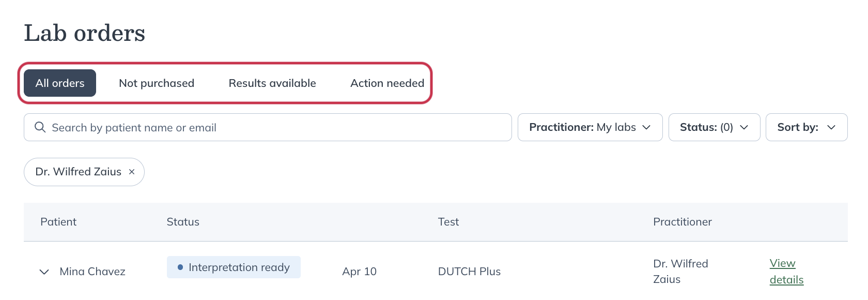Image resolution: width=868 pixels, height=300 pixels.
Task: Select the All orders tab
Action: pyautogui.click(x=59, y=83)
